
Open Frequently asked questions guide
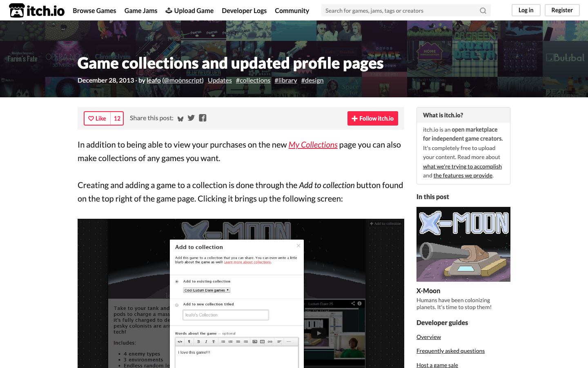[x=450, y=351]
